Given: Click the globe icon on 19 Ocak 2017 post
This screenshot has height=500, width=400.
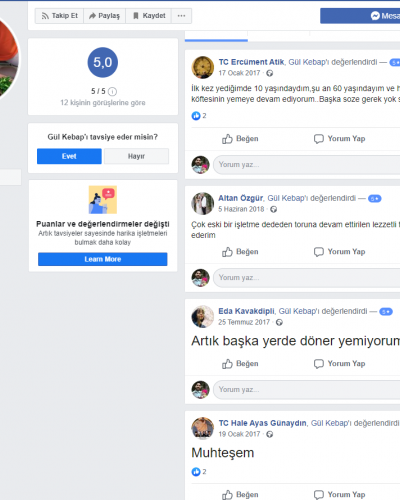Looking at the screenshot, I should [270, 434].
